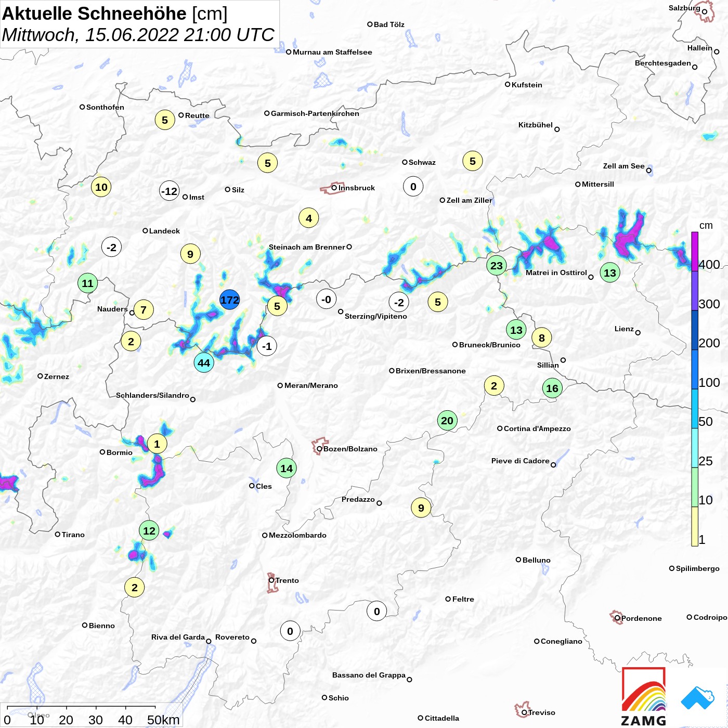Select the Bruneck/Brunico town label
This screenshot has width=728, height=728.
click(490, 345)
